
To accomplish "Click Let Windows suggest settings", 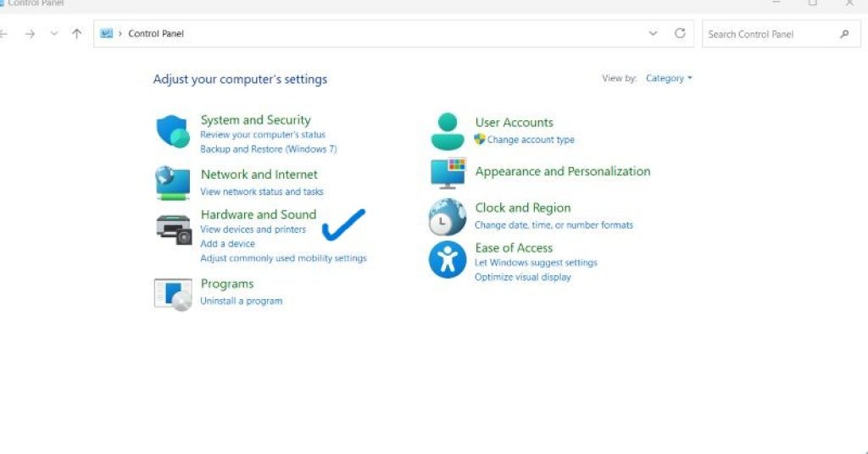I will click(x=536, y=263).
